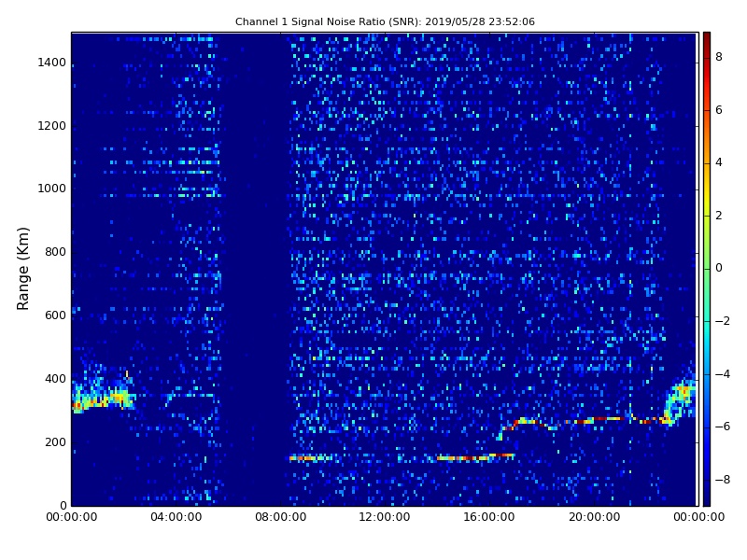Click the 16:00:00 time tick label

coord(489,517)
